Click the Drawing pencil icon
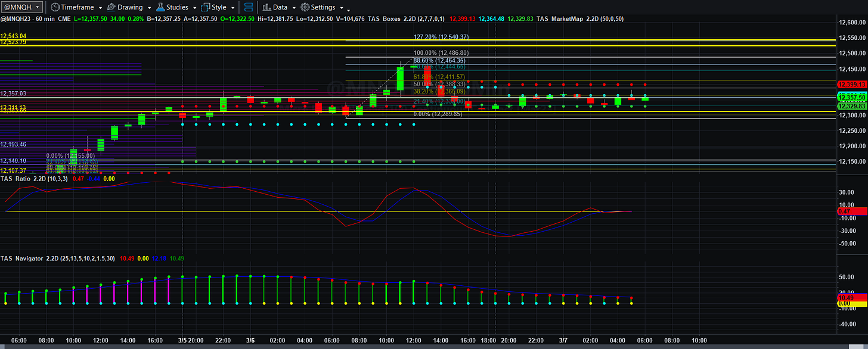 point(110,7)
